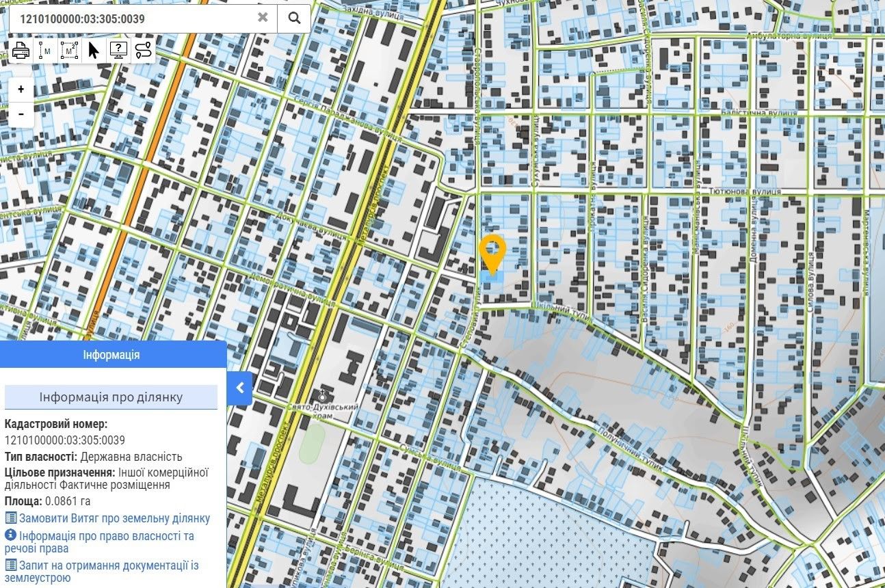Select the area measurement tool

(x=69, y=51)
